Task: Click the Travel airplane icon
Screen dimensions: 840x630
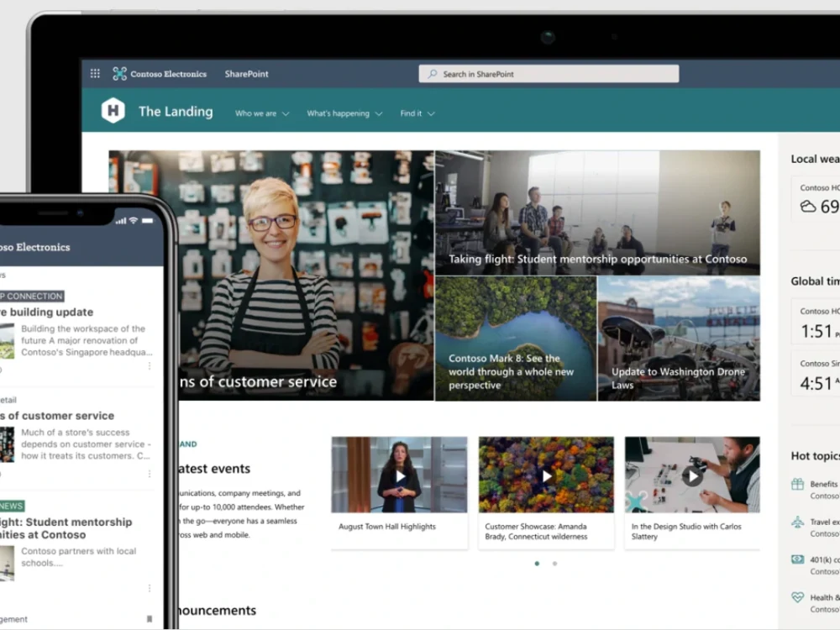Action: coord(798,522)
